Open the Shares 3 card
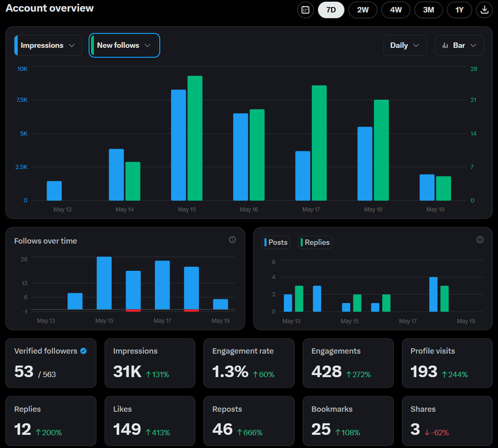This screenshot has width=498, height=448. (x=447, y=421)
